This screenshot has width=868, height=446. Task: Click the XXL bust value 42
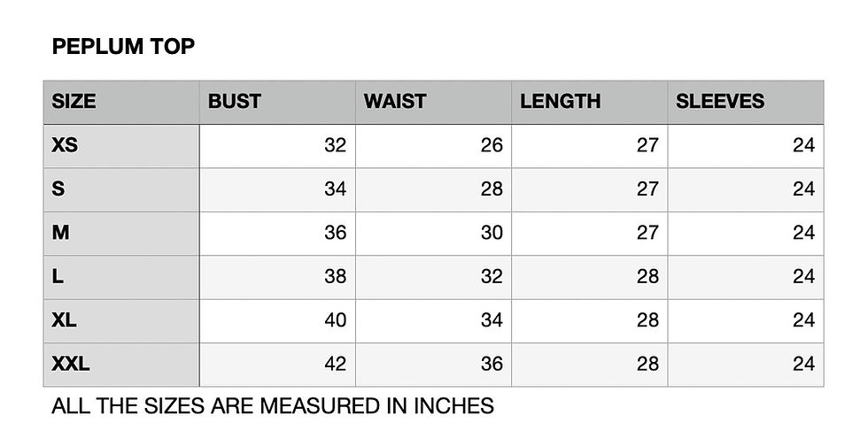click(x=336, y=364)
